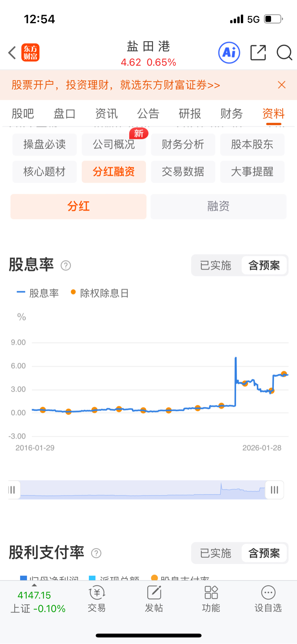Open the 功能 grid icon
Viewport: 297px width, 644px height.
tap(211, 593)
